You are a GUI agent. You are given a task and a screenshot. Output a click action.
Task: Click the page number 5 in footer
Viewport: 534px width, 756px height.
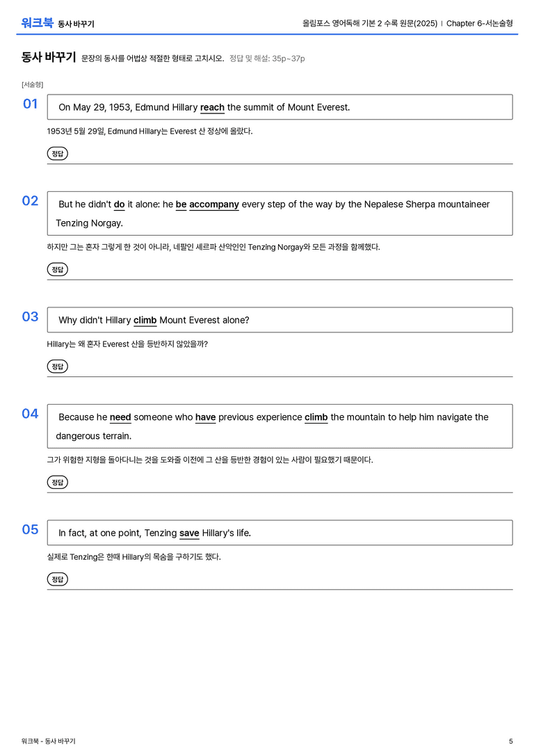click(x=511, y=741)
